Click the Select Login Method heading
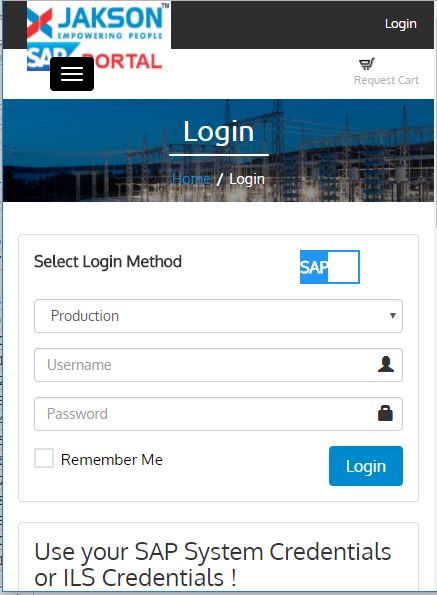Viewport: 437px width, 595px height. (x=108, y=262)
